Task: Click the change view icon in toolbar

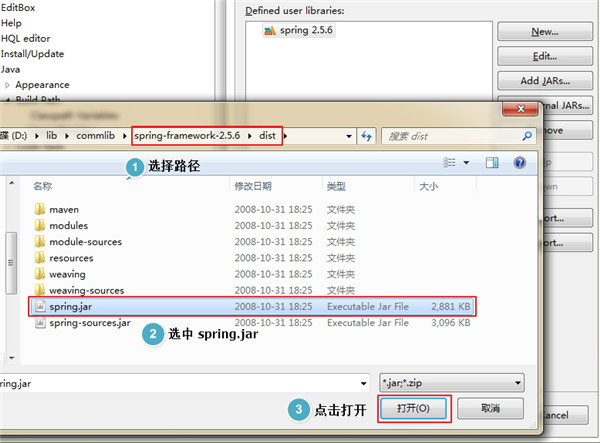Action: click(449, 163)
